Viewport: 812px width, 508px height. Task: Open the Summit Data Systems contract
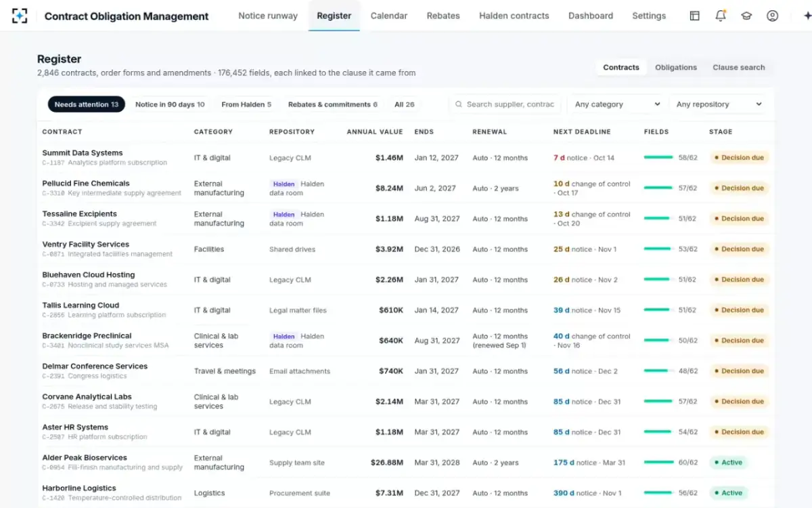83,153
